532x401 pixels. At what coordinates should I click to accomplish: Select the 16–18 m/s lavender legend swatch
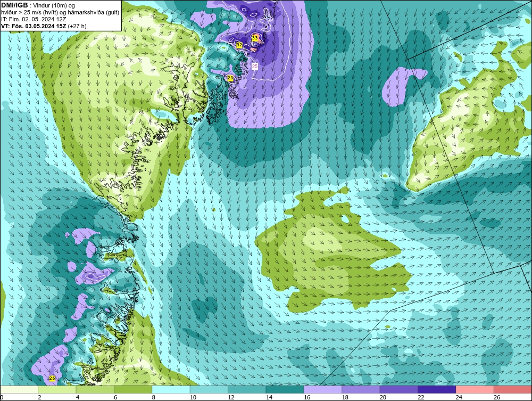click(x=323, y=389)
